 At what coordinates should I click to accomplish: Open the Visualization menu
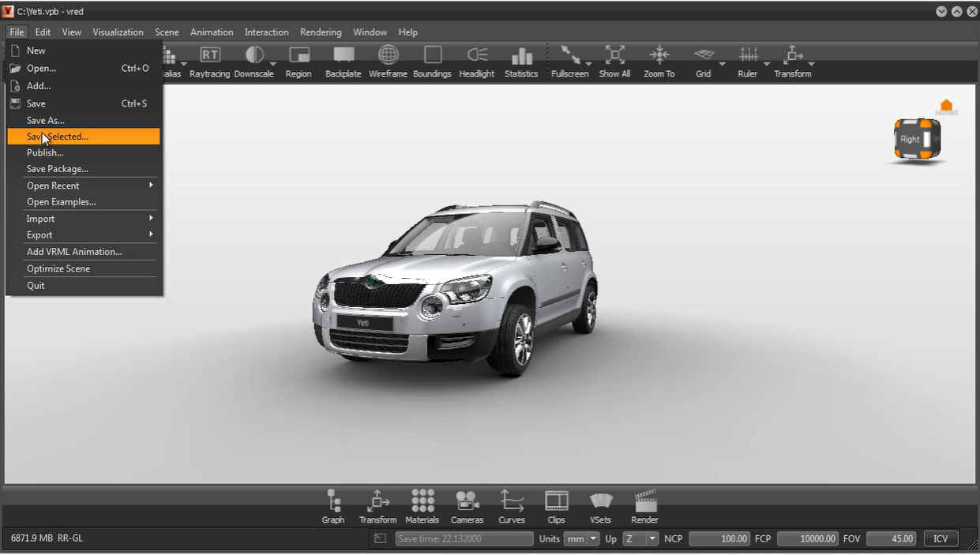118,32
